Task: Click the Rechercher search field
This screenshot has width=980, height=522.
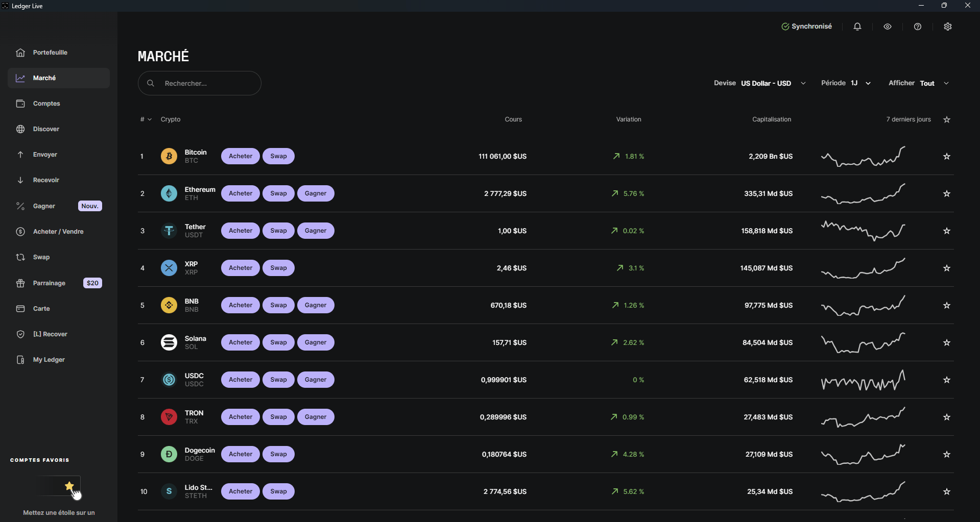Action: click(x=200, y=83)
